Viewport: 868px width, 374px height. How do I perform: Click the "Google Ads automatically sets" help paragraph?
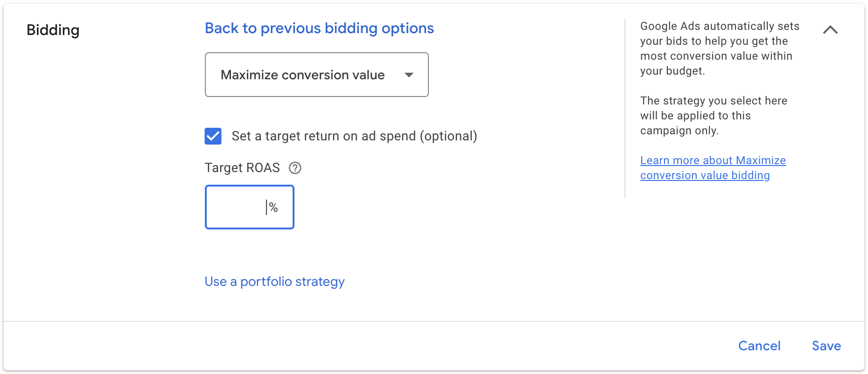click(x=719, y=48)
